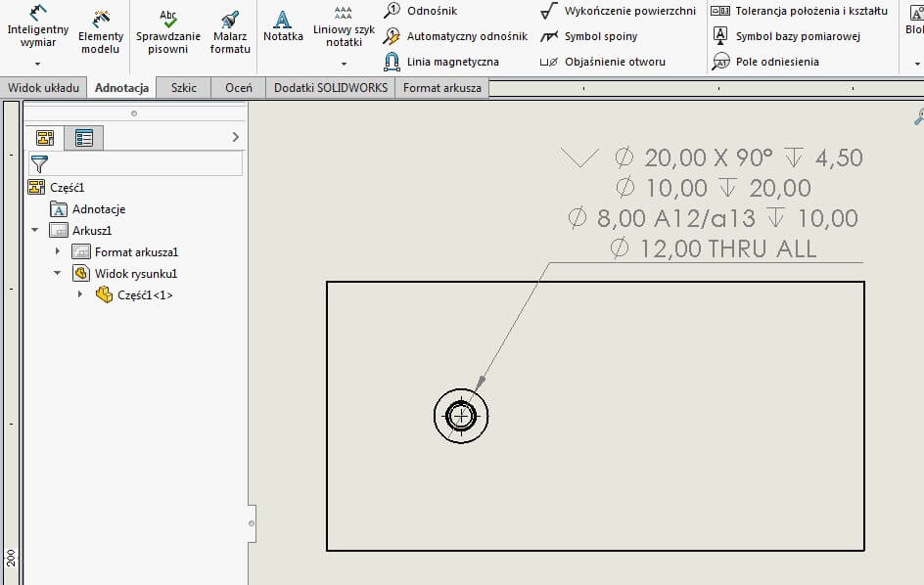
Task: Expand the Widok rysunku1 tree node
Action: coord(59,273)
